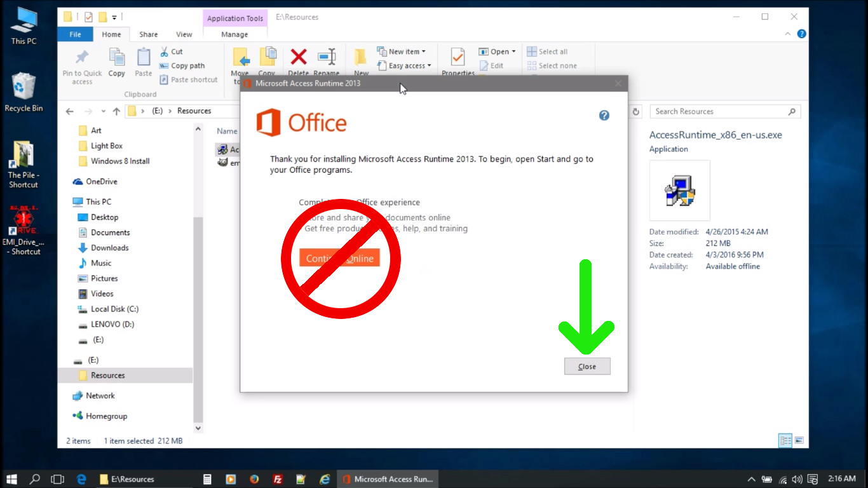Select The Pile shortcut on desktop

(24, 165)
